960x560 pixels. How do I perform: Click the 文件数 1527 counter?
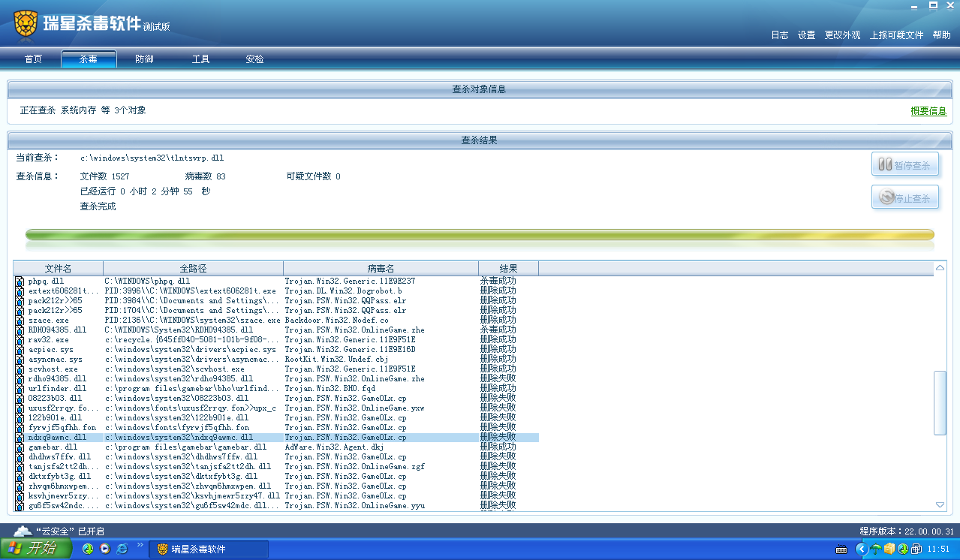104,176
